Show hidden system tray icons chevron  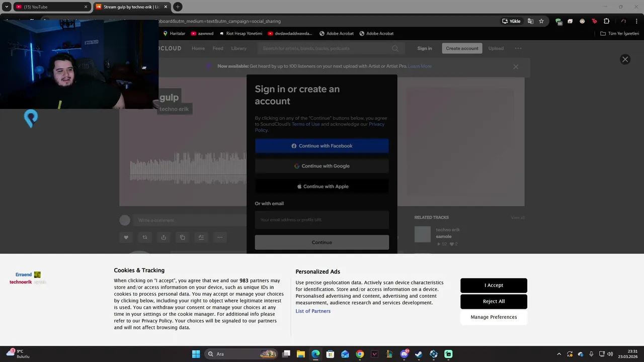[558, 354]
